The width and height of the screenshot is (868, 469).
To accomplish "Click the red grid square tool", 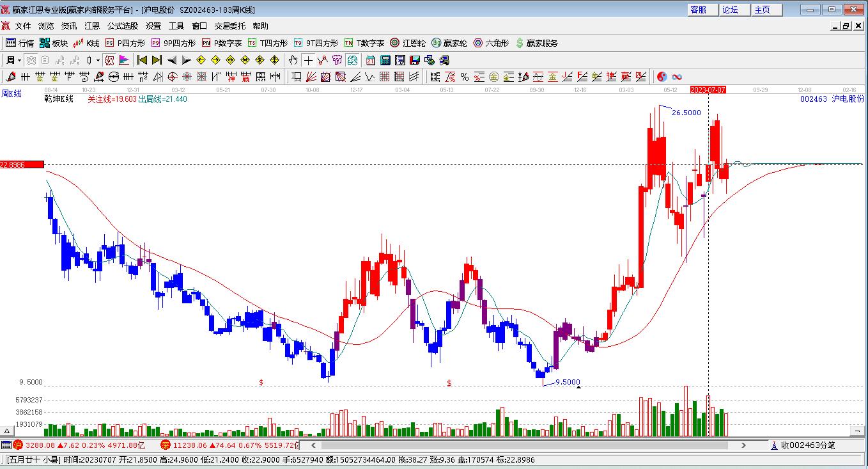I will pos(384,77).
